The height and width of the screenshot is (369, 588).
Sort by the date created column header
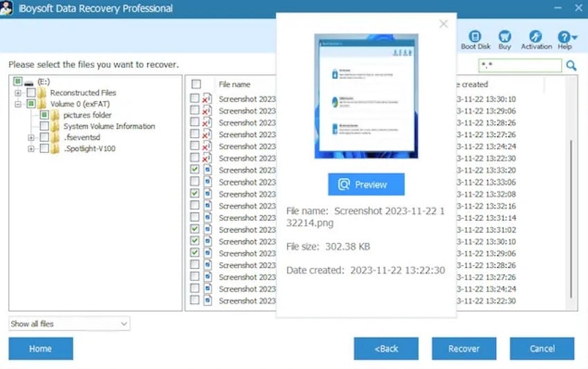pos(472,84)
